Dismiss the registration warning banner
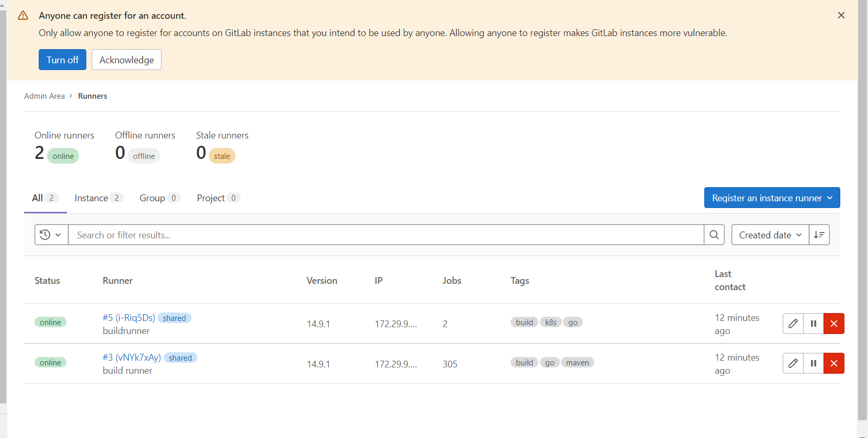868x438 pixels. [841, 15]
